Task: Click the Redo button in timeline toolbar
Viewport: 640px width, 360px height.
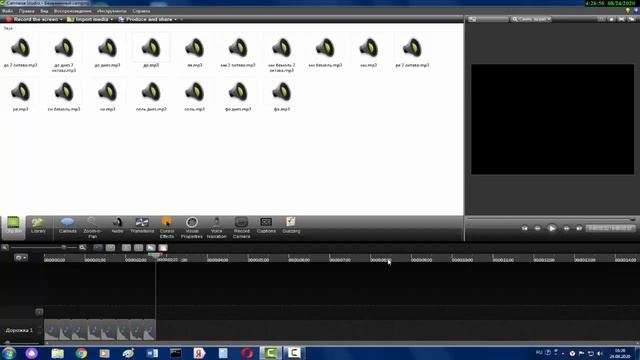Action: point(110,247)
